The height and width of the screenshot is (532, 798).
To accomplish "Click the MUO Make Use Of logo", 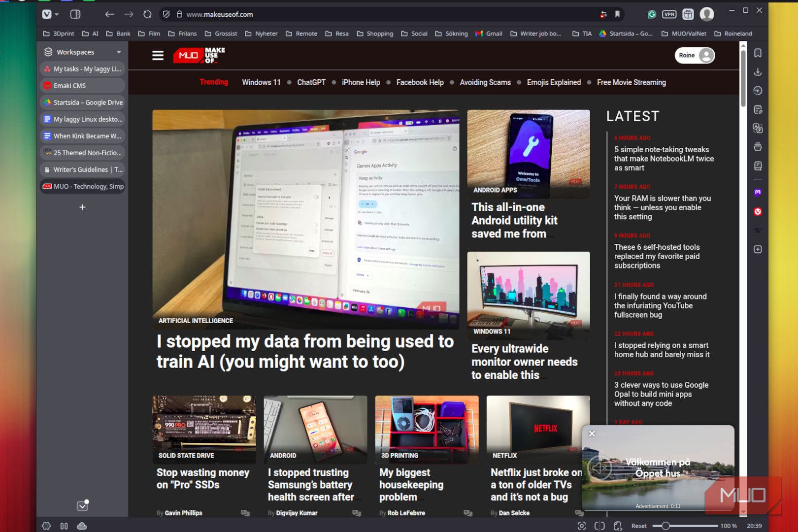I will [x=199, y=55].
